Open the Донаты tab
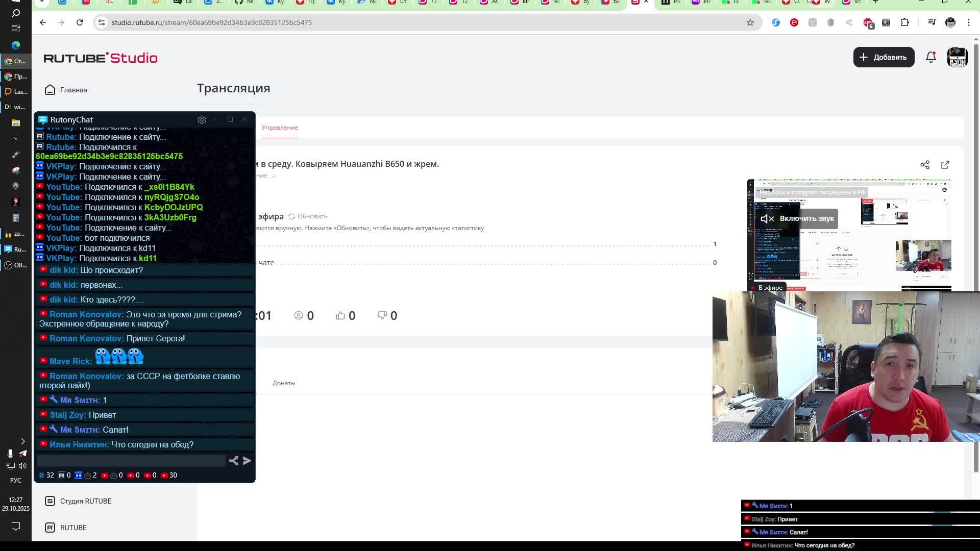The height and width of the screenshot is (551, 980). coord(284,383)
